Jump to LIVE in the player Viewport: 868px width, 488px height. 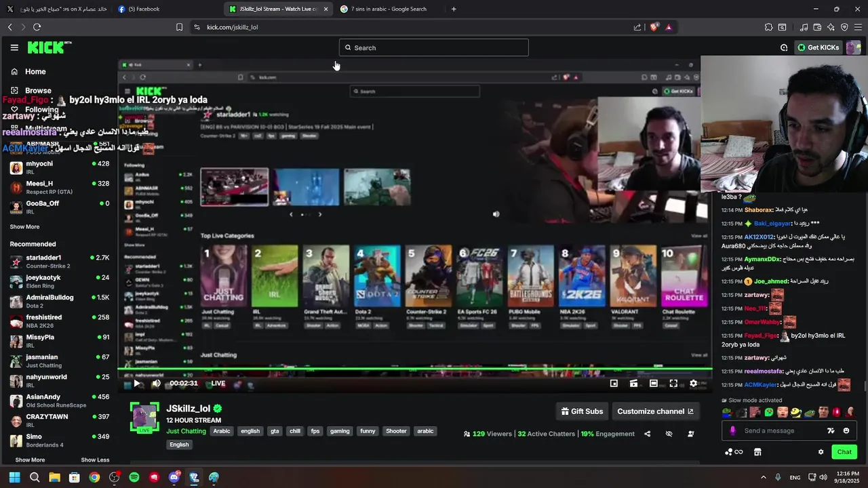click(x=218, y=383)
